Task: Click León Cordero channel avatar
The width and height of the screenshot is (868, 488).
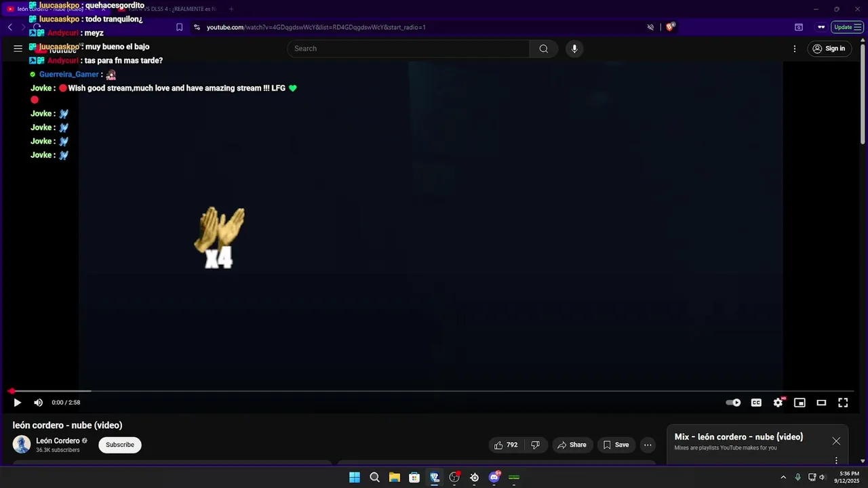Action: click(x=22, y=445)
